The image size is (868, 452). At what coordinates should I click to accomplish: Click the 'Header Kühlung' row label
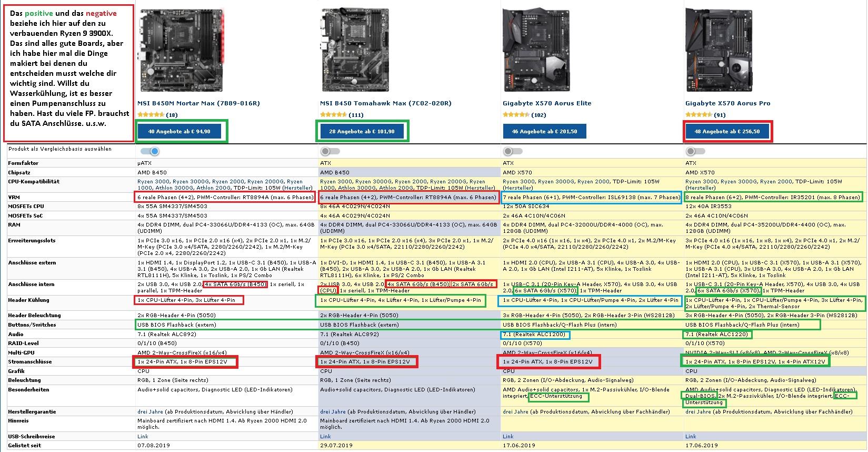tap(28, 300)
